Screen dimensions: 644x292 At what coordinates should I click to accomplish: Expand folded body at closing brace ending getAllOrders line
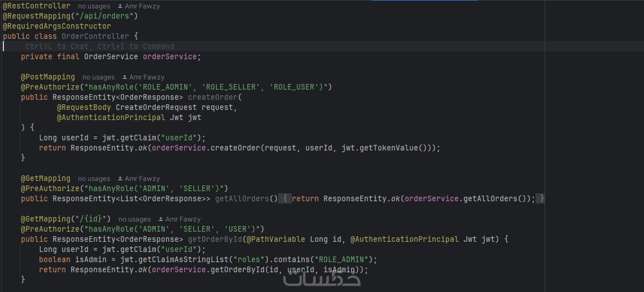click(542, 199)
